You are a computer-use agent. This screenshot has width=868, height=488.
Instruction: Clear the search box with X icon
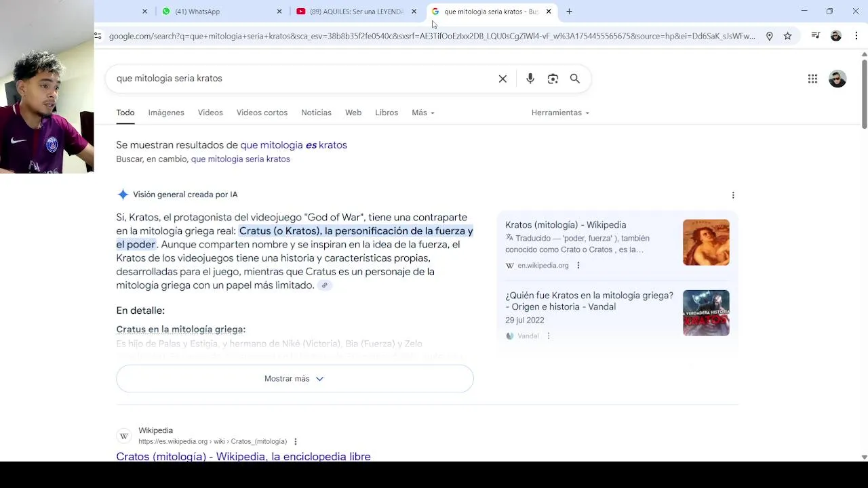(x=502, y=79)
